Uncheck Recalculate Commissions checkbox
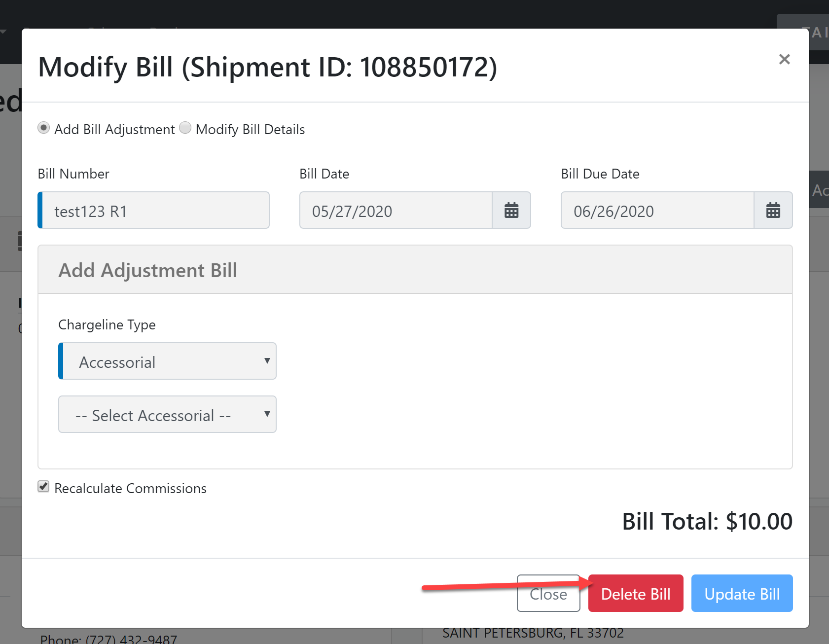The width and height of the screenshot is (829, 644). pyautogui.click(x=43, y=487)
